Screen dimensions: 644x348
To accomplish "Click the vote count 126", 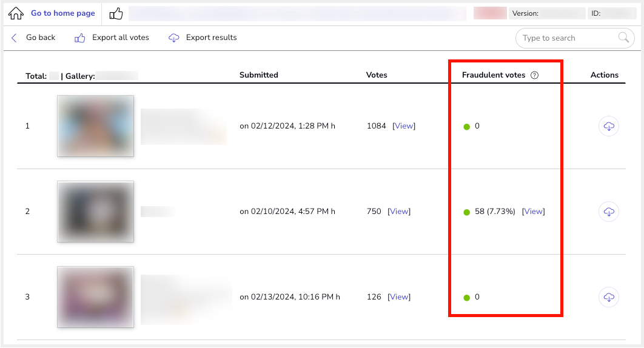I will [374, 297].
